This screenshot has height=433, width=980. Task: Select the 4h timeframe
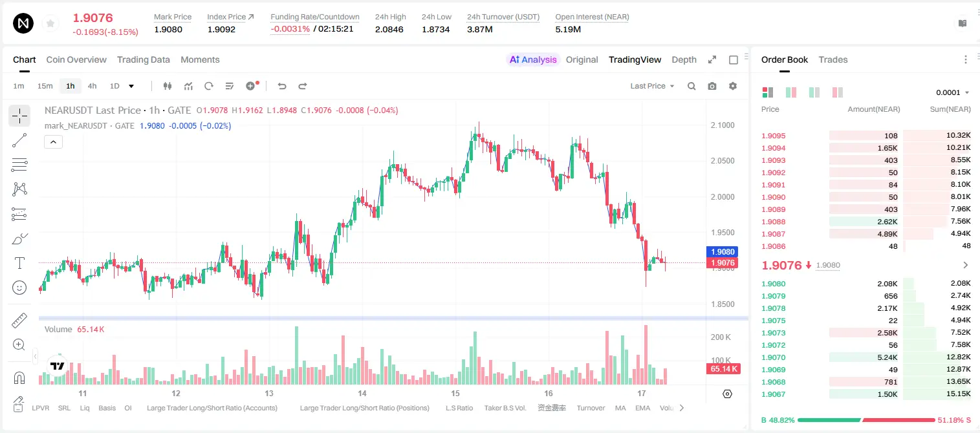point(92,86)
